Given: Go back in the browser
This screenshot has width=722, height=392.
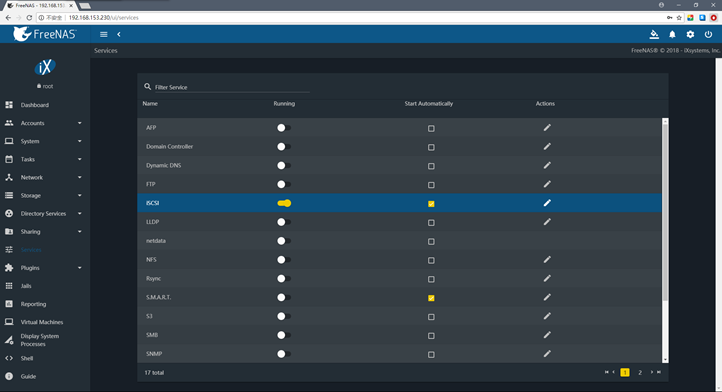Looking at the screenshot, I should (x=8, y=18).
